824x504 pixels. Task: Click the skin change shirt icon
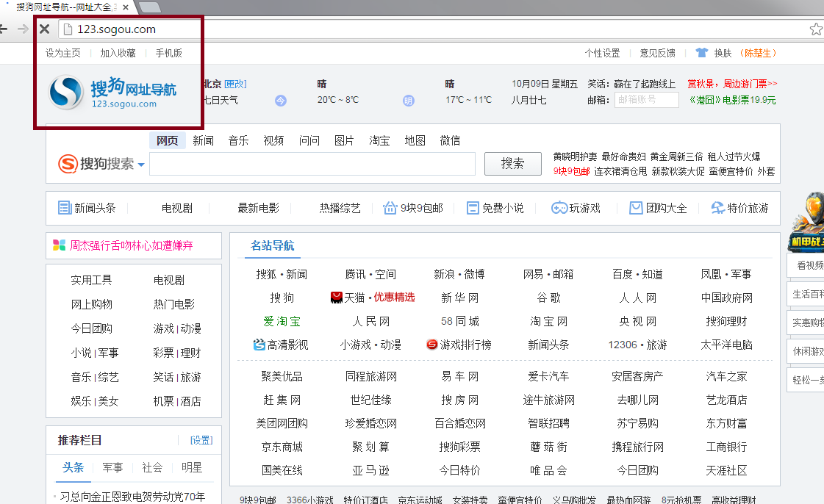(x=701, y=53)
